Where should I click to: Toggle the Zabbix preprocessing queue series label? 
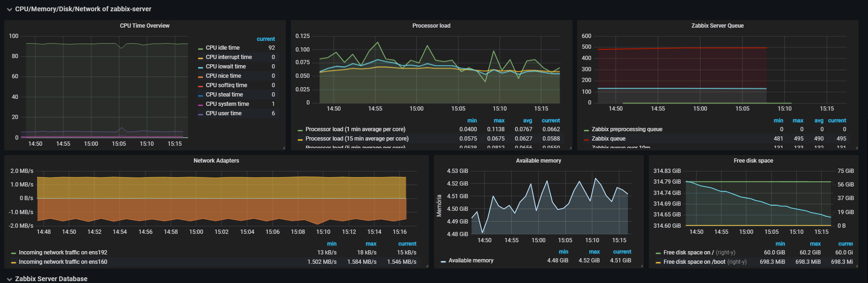(x=627, y=129)
